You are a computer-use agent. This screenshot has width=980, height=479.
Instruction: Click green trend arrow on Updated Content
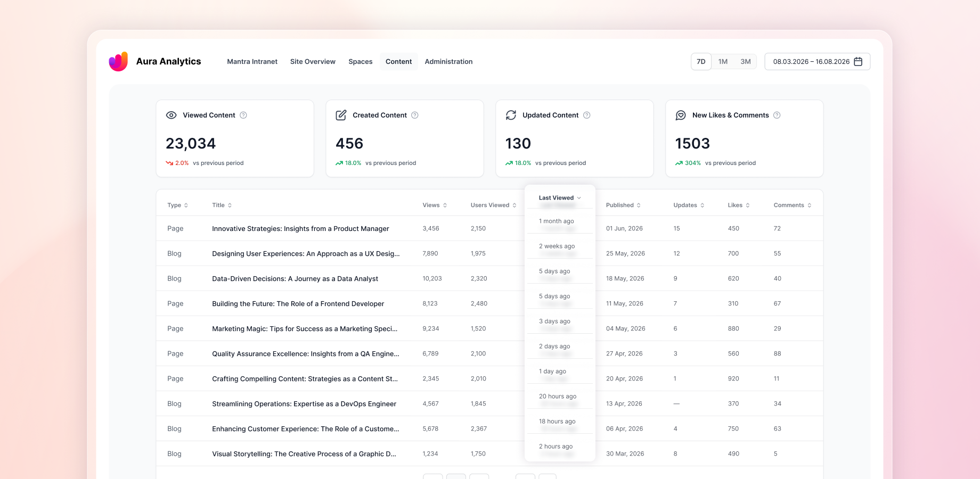(x=509, y=163)
